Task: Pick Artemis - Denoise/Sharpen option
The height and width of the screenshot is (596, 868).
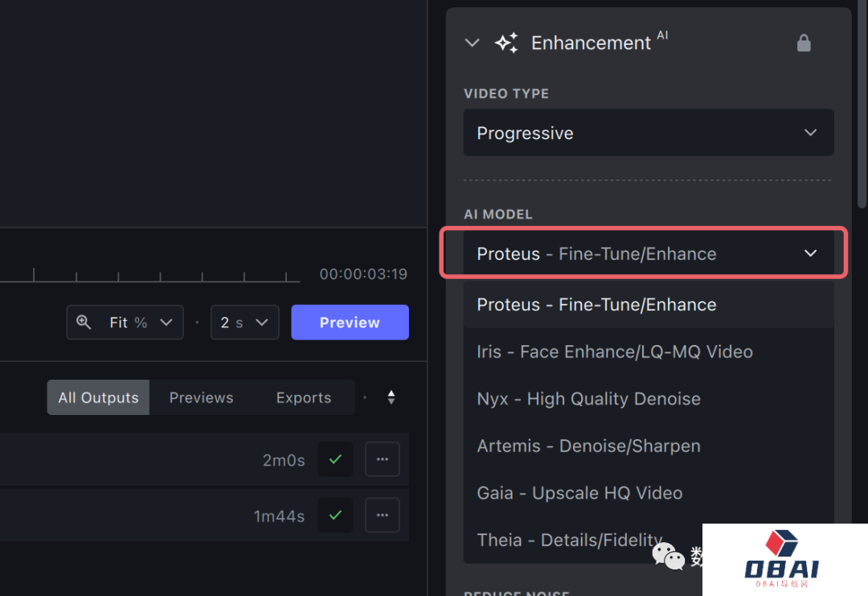Action: pyautogui.click(x=589, y=446)
